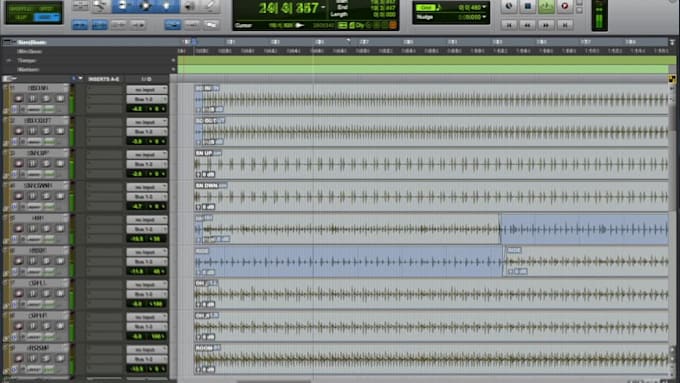The height and width of the screenshot is (383, 680).
Task: Click the plus button on the Tempo ruler
Action: pos(173,61)
